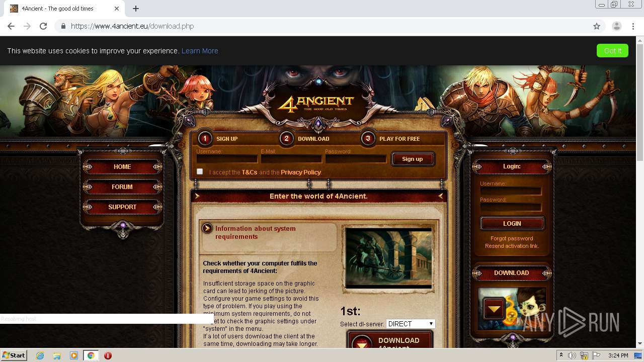Open the network tray icon
This screenshot has width=644, height=362.
(x=585, y=355)
